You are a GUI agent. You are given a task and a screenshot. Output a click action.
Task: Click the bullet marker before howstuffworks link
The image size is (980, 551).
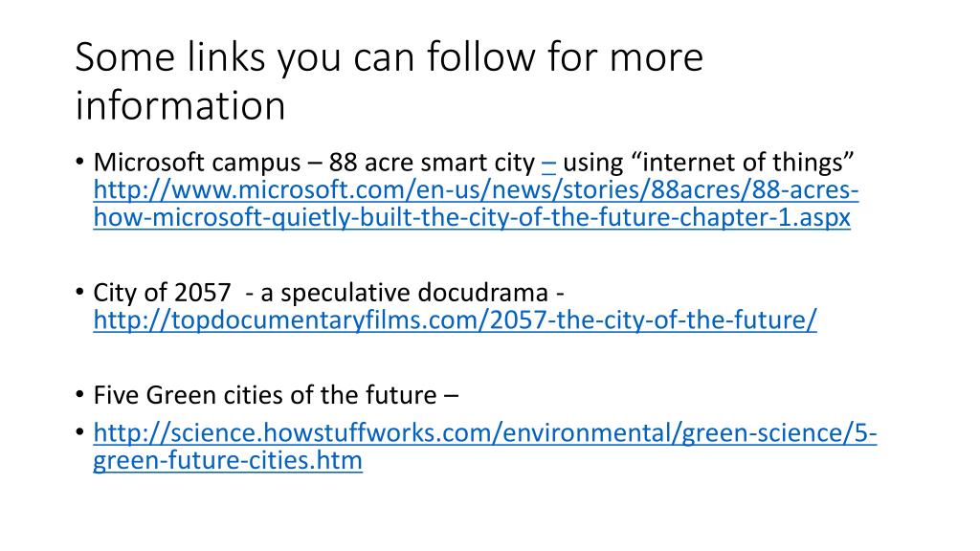point(79,433)
